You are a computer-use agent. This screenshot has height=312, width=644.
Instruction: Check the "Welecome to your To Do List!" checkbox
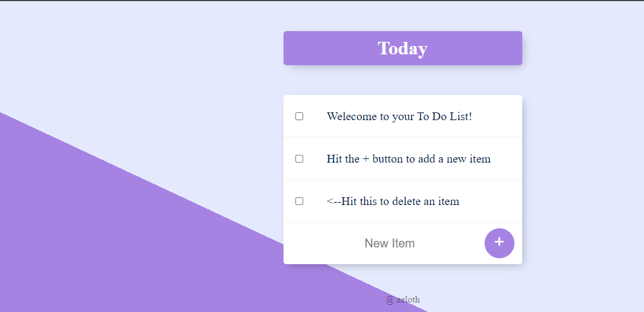(x=300, y=117)
